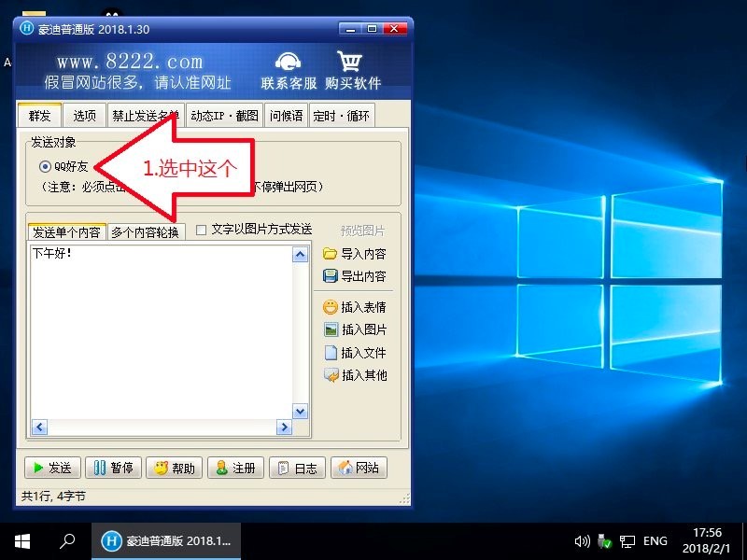Switch to the 群发 tab

[x=39, y=115]
